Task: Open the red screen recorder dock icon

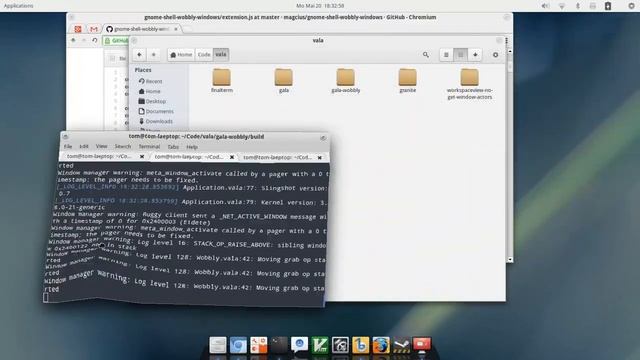Action: click(x=422, y=345)
